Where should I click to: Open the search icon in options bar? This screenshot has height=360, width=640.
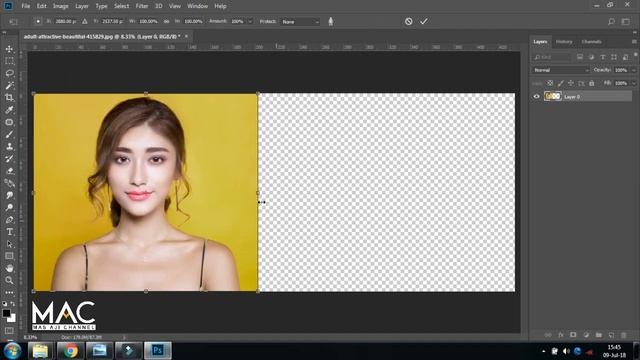611,21
